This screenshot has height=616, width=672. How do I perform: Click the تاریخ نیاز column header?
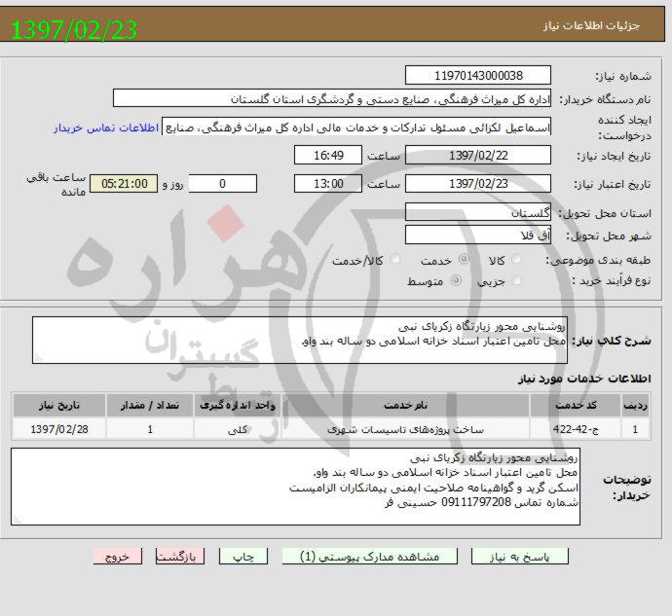point(59,405)
